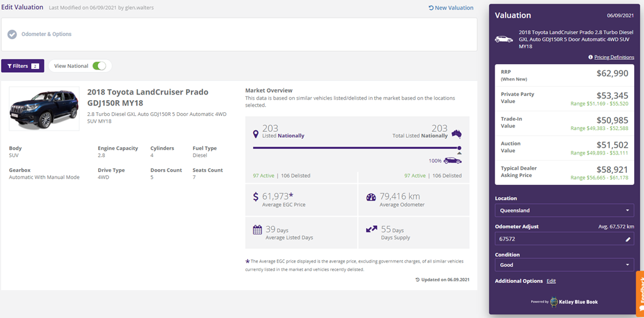Click the calendar icon for Average Listed Days

[x=257, y=229]
